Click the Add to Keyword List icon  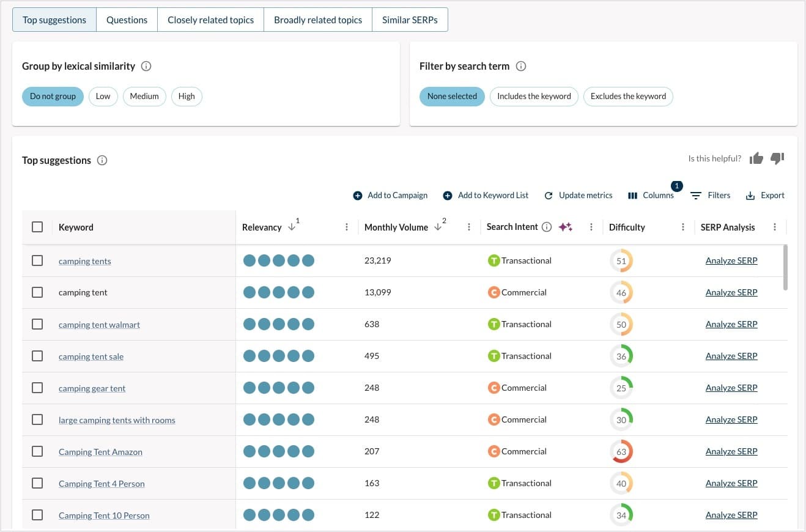tap(449, 195)
